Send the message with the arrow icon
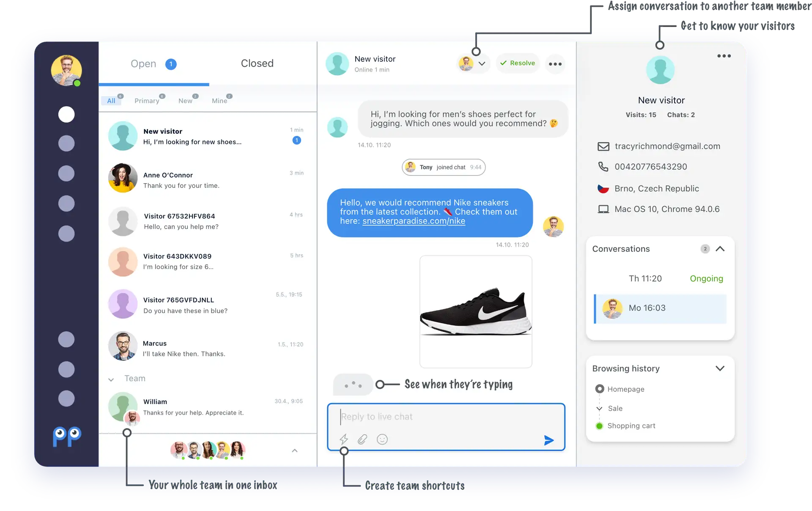This screenshot has height=511, width=812. [x=549, y=440]
